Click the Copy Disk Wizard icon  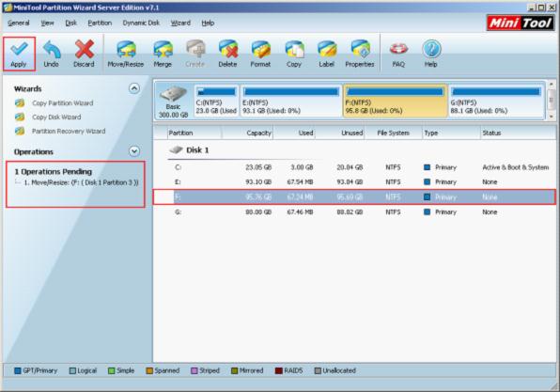coord(20,117)
